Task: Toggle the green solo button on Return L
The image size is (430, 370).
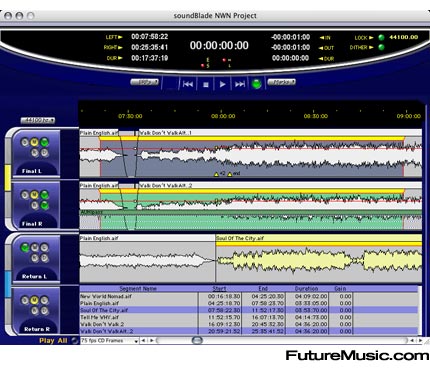Action: click(25, 248)
